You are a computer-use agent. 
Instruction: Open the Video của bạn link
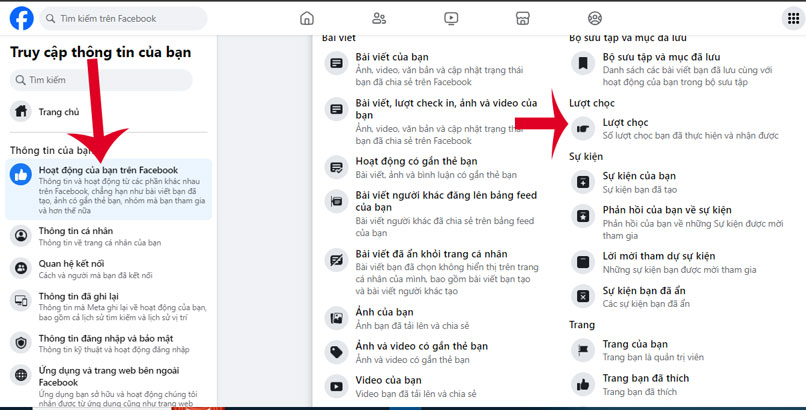pyautogui.click(x=389, y=380)
